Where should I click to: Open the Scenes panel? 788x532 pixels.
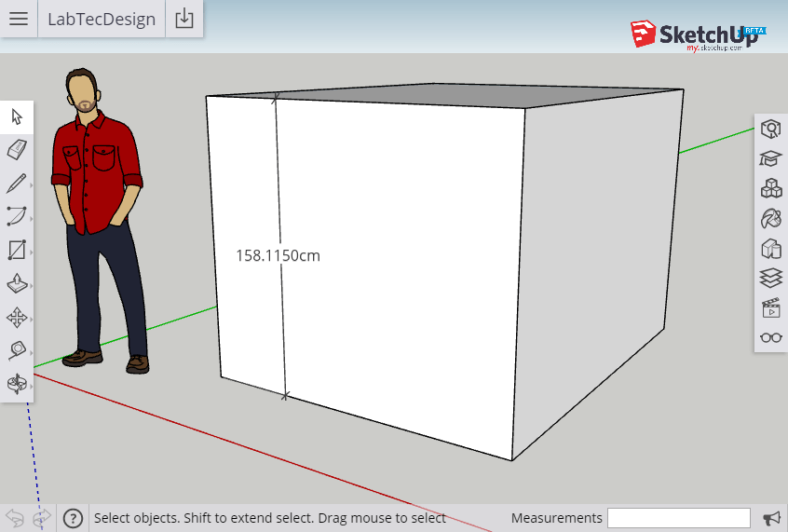click(771, 307)
